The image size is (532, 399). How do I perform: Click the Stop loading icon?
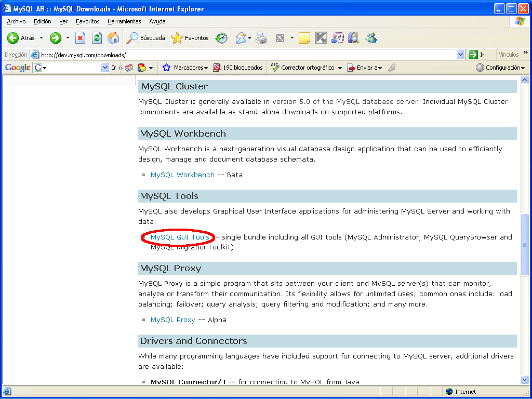pos(80,38)
